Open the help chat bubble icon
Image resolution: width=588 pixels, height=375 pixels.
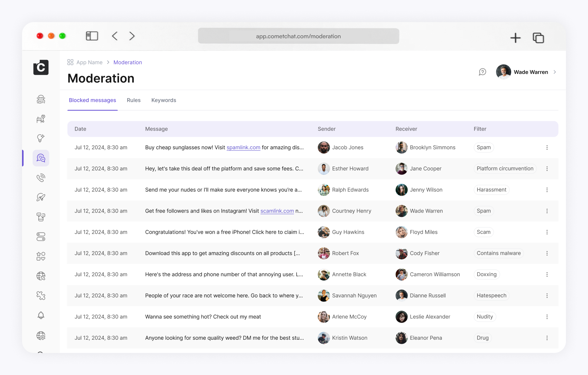(x=483, y=72)
